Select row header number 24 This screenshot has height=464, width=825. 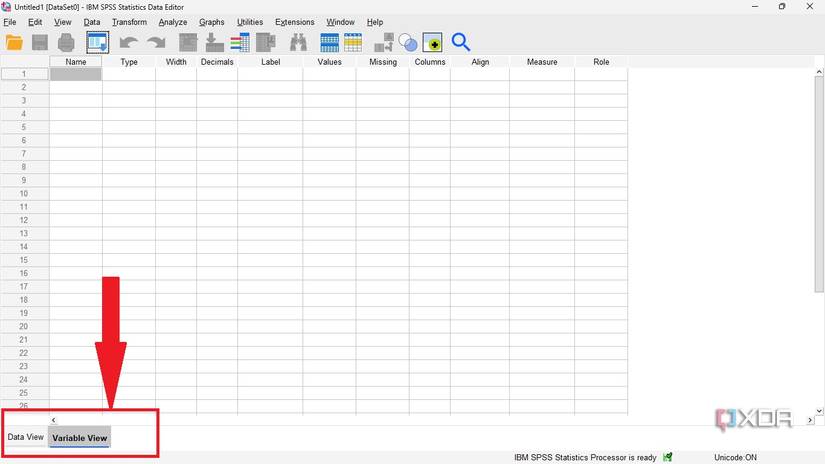(x=25, y=380)
